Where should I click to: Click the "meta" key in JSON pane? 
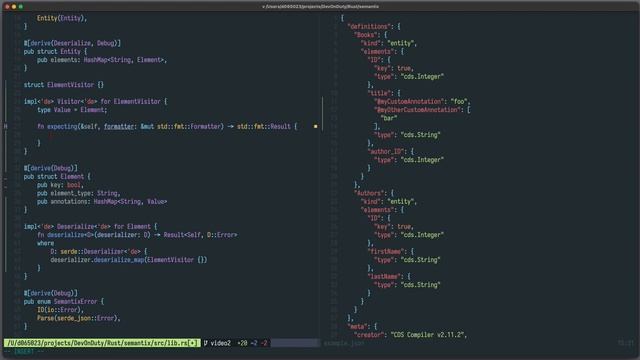click(357, 327)
